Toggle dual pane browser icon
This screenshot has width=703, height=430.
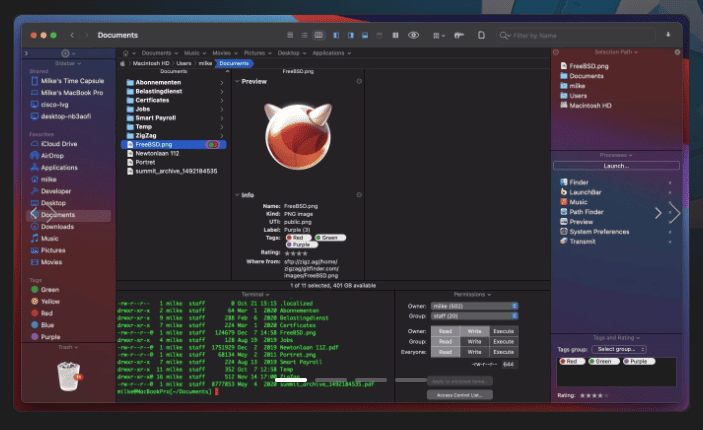(395, 35)
